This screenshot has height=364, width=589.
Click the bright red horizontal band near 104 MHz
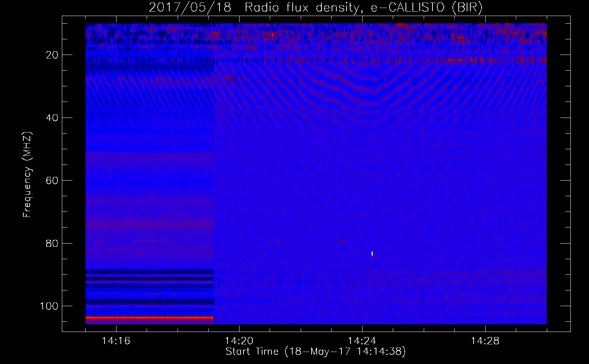pos(150,318)
